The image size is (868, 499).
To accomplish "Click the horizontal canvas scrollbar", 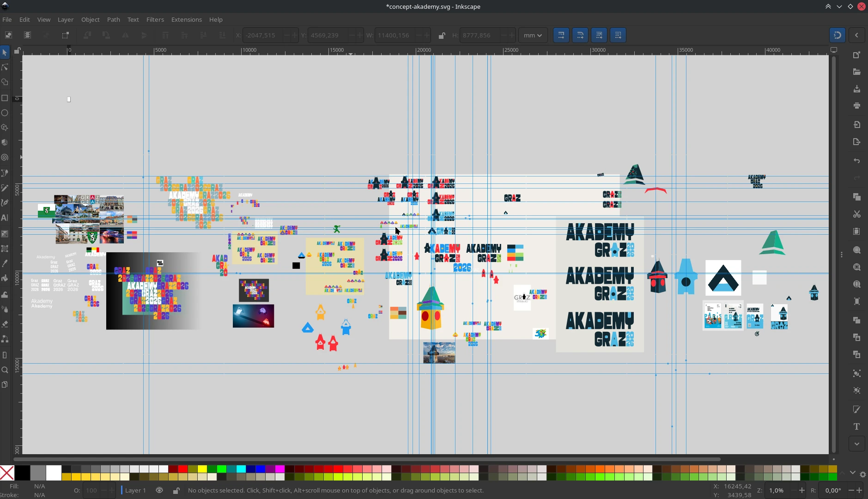I will [x=367, y=459].
